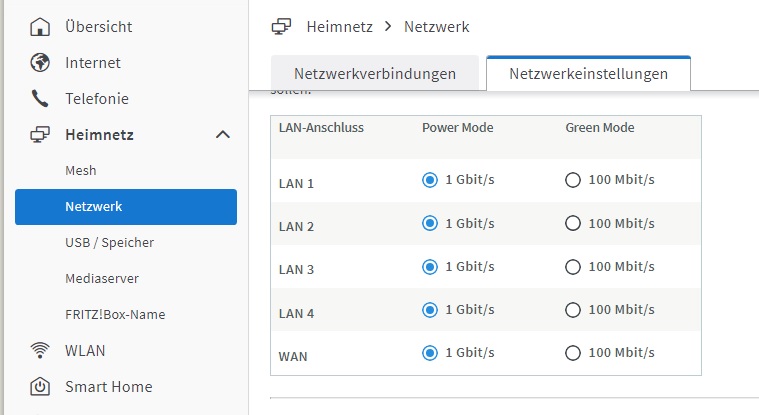This screenshot has width=759, height=415.
Task: Choose 100 Mbit/s for the WAN port
Action: 573,353
